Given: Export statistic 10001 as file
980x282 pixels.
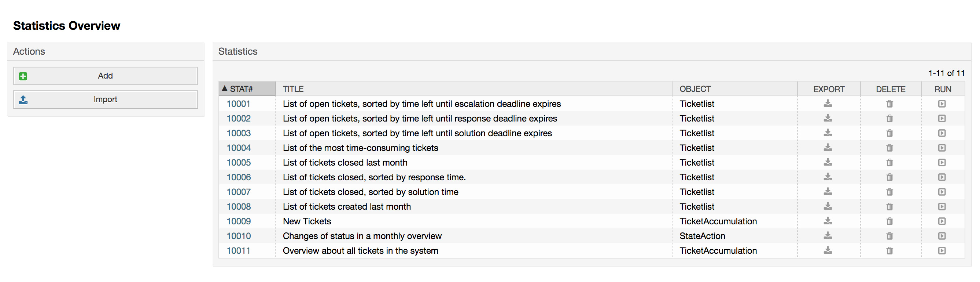Looking at the screenshot, I should click(828, 104).
